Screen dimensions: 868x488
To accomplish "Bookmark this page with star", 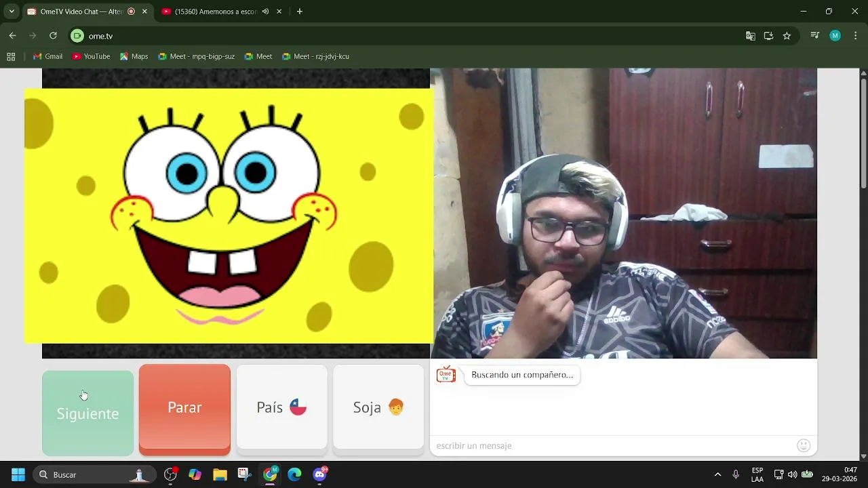I will (x=787, y=36).
